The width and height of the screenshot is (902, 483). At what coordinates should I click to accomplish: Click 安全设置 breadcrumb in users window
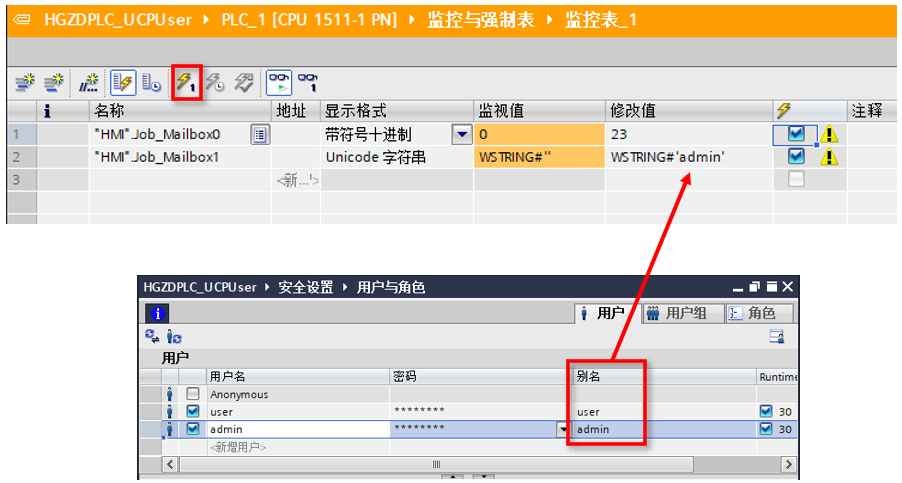[x=305, y=287]
